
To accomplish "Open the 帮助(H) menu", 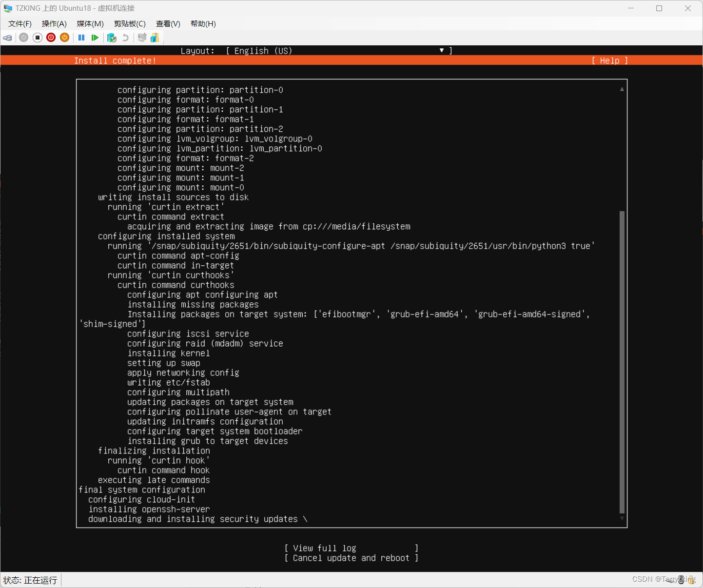I will (x=203, y=24).
